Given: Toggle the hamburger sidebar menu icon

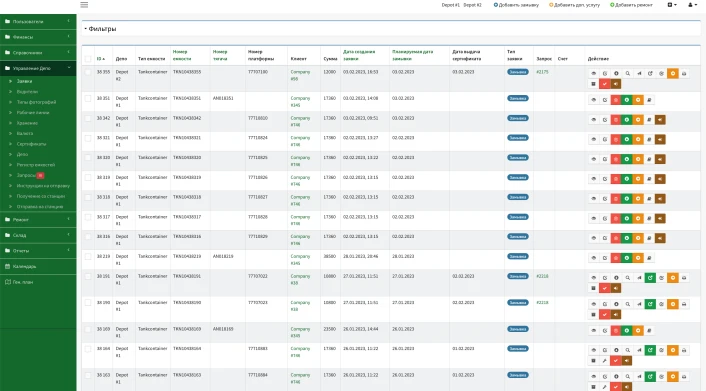Looking at the screenshot, I should 84,5.
